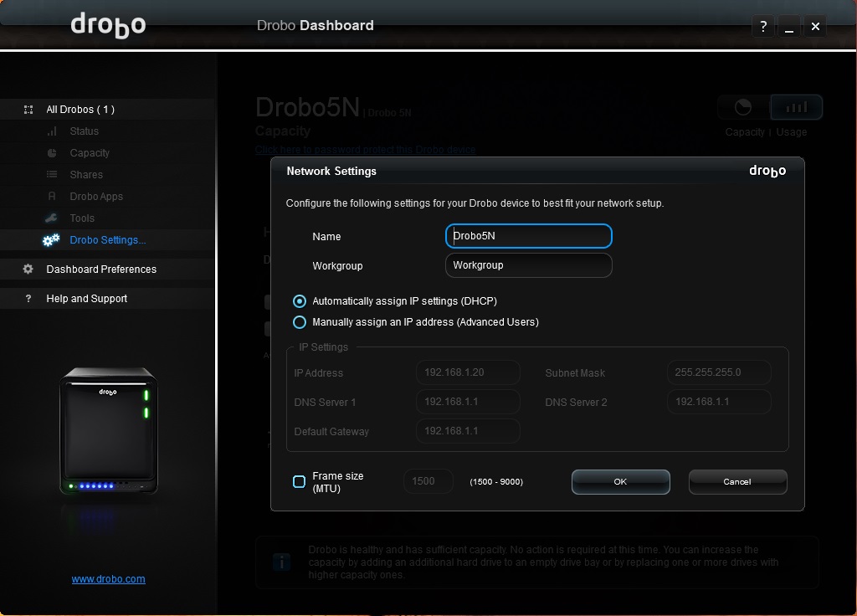Screen dimensions: 857x616
Task: Open help with the title bar question mark button
Action: click(763, 26)
